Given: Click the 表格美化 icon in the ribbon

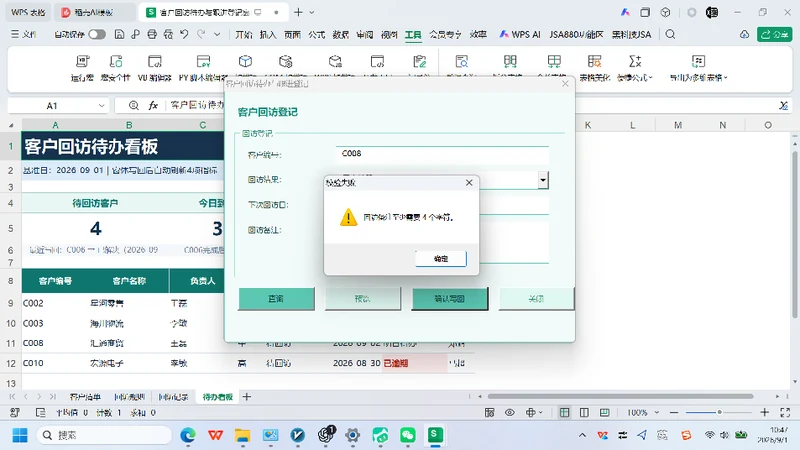Looking at the screenshot, I should (x=594, y=68).
